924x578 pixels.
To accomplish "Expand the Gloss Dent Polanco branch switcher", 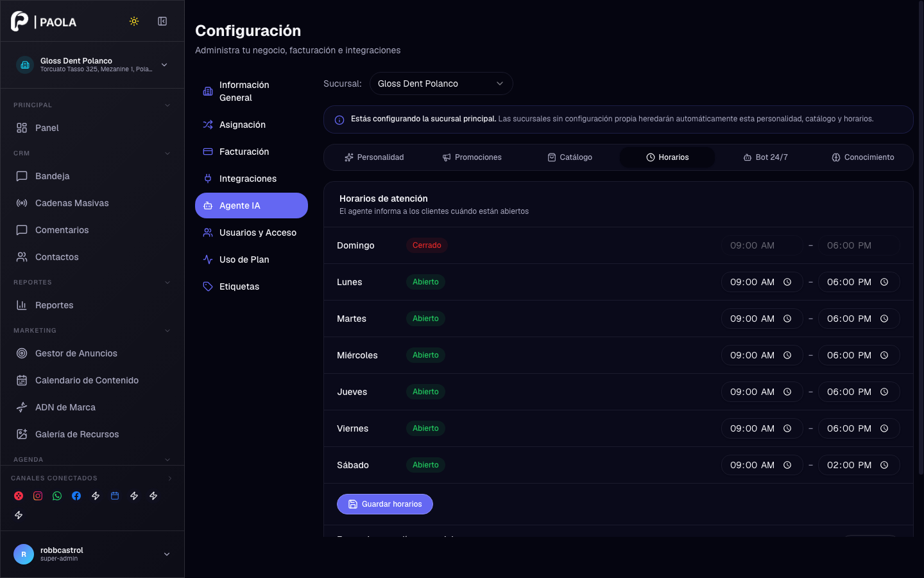I will pos(92,65).
